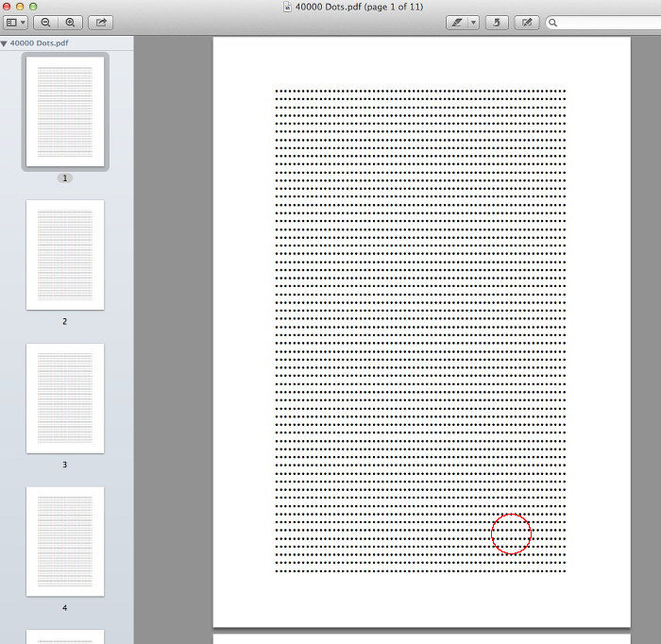The height and width of the screenshot is (644, 661).
Task: Select the highlight pen tool
Action: coord(458,23)
